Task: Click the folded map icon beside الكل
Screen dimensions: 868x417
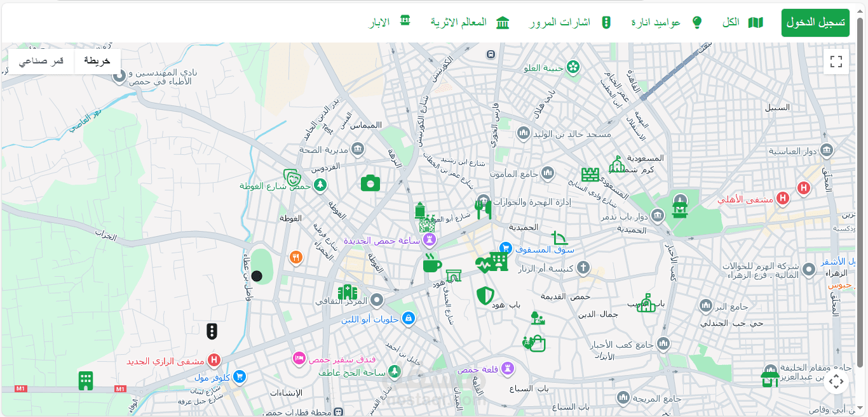Action: pos(756,23)
